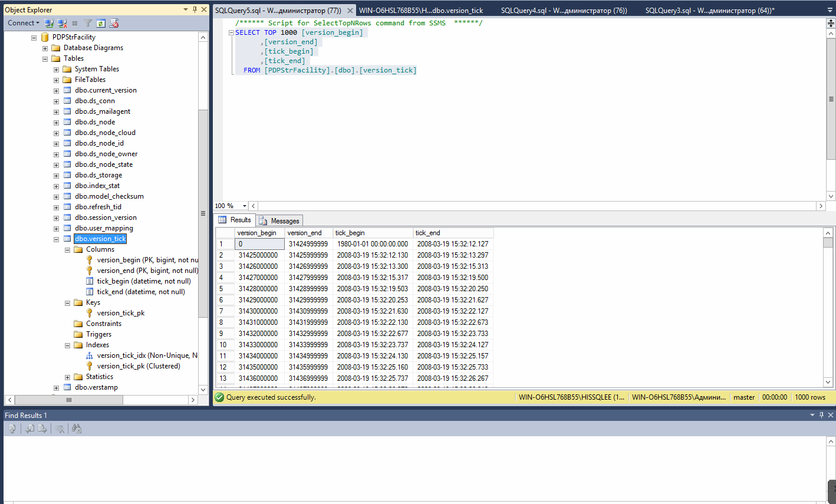Click the version_end column header in results
Viewport: 836px width, 504px height.
pos(309,233)
